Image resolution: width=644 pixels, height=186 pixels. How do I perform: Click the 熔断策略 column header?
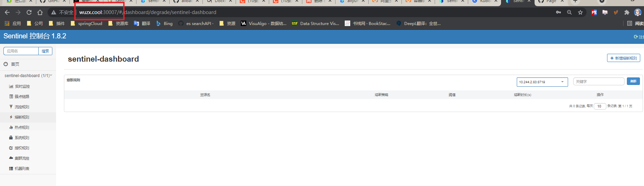click(x=381, y=95)
